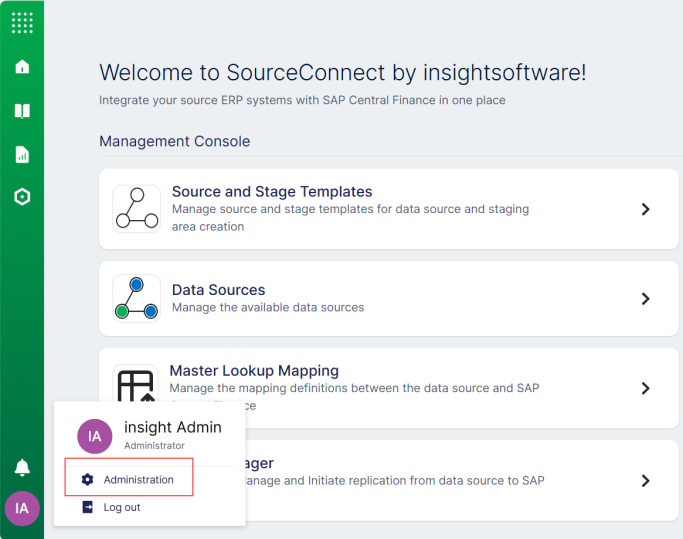Image resolution: width=683 pixels, height=539 pixels.
Task: Click "Manage the mapping definitions" description
Action: pyautogui.click(x=355, y=388)
